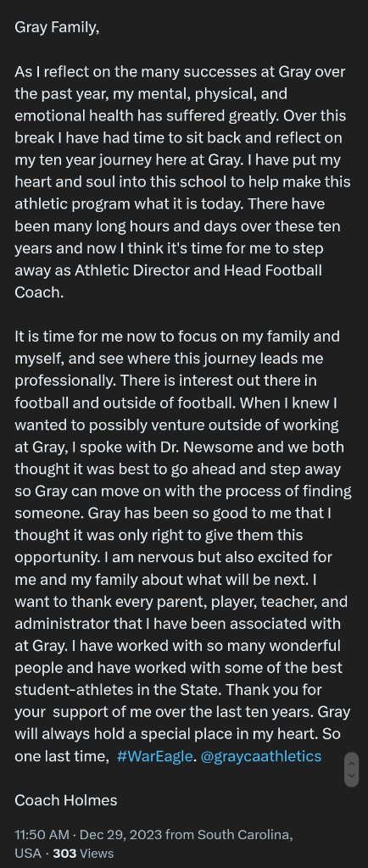Click the 'Gray Family,' greeting line
Image resolution: width=368 pixels, height=868 pixels.
(x=57, y=28)
